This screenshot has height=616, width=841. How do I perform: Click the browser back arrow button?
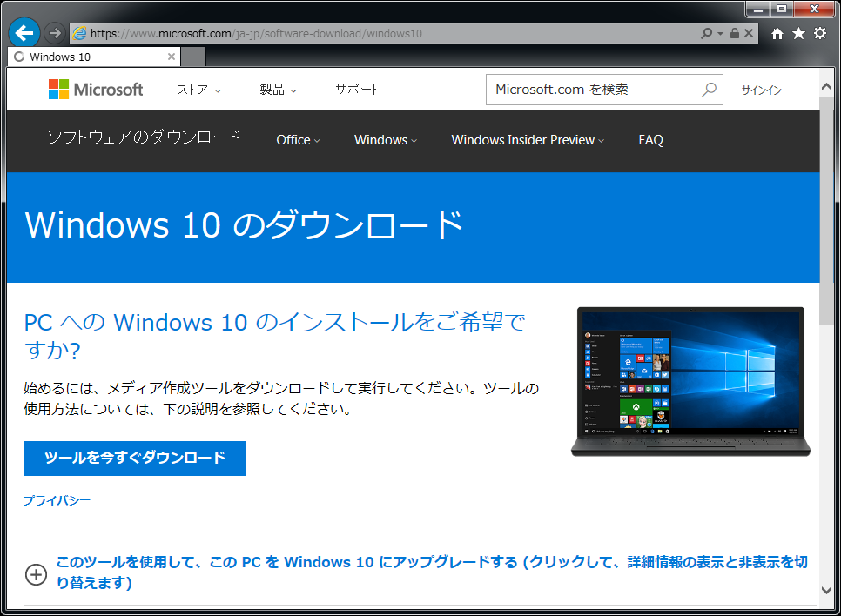coord(24,33)
